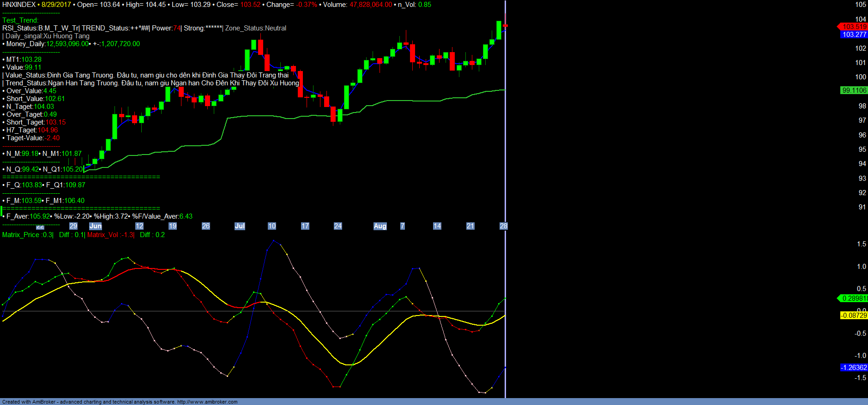Select the Jun month marker on the date axis

click(96, 226)
